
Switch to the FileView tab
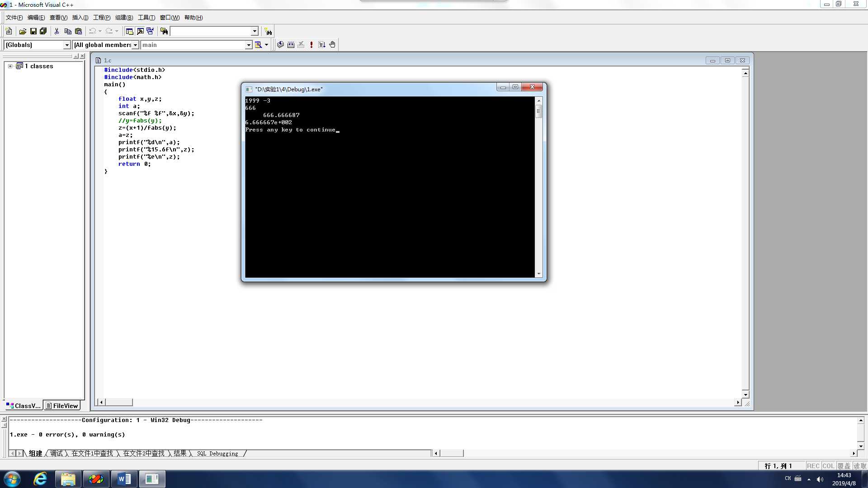tap(62, 406)
